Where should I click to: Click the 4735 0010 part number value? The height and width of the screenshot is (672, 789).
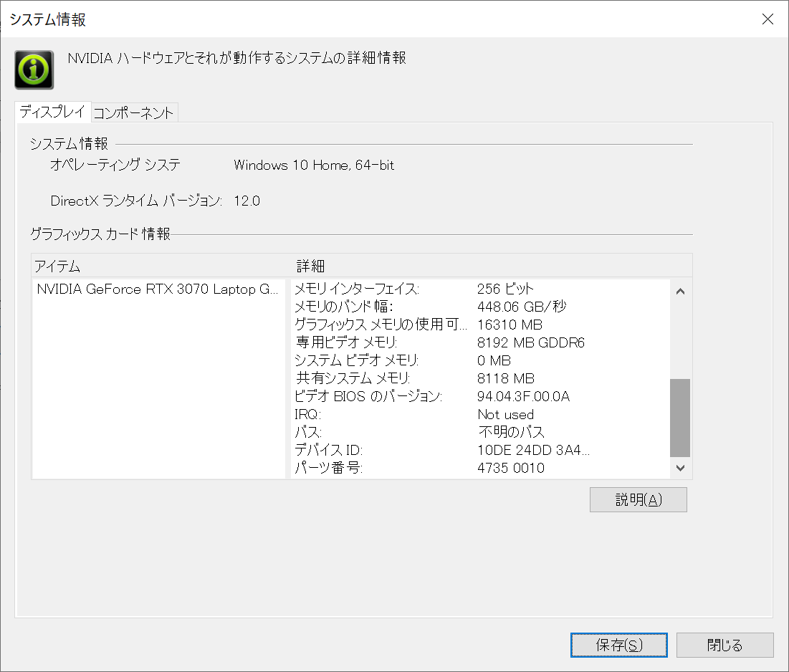(x=510, y=469)
